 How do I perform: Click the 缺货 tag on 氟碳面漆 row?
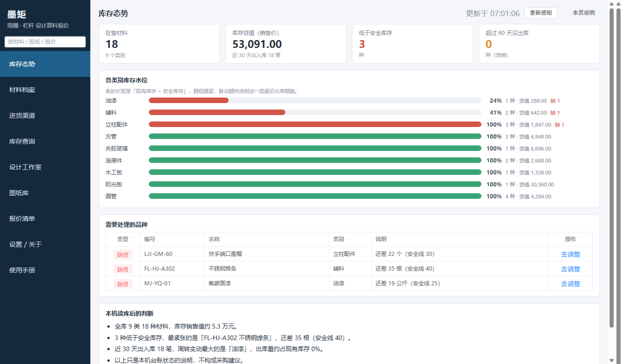[123, 283]
